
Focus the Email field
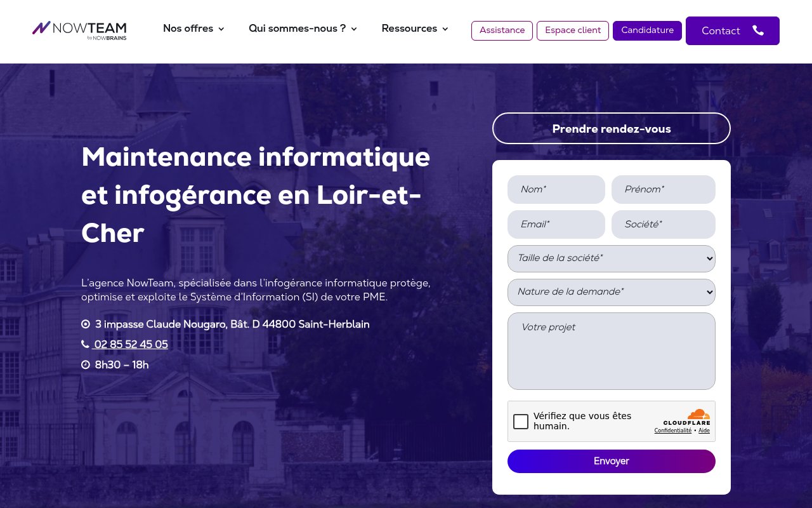[x=556, y=224]
